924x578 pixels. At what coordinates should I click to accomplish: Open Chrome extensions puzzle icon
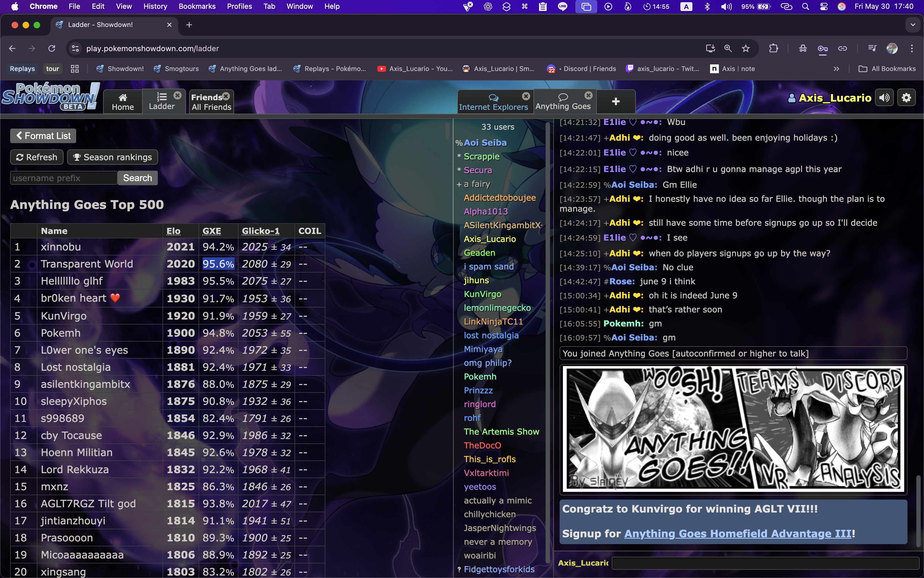pyautogui.click(x=774, y=48)
